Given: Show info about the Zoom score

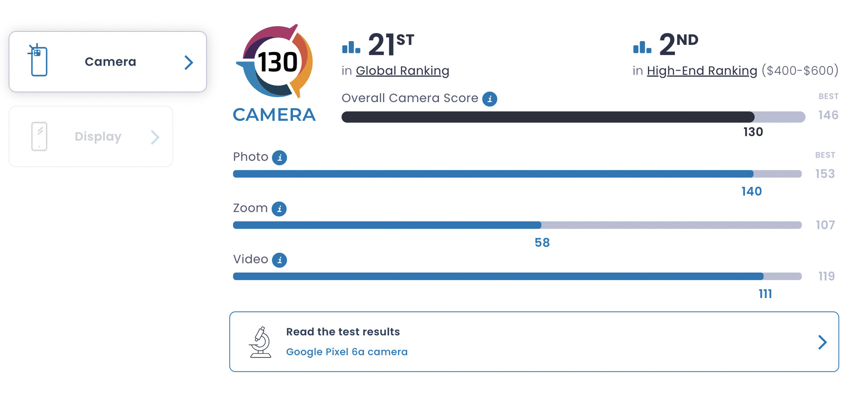Looking at the screenshot, I should [279, 209].
